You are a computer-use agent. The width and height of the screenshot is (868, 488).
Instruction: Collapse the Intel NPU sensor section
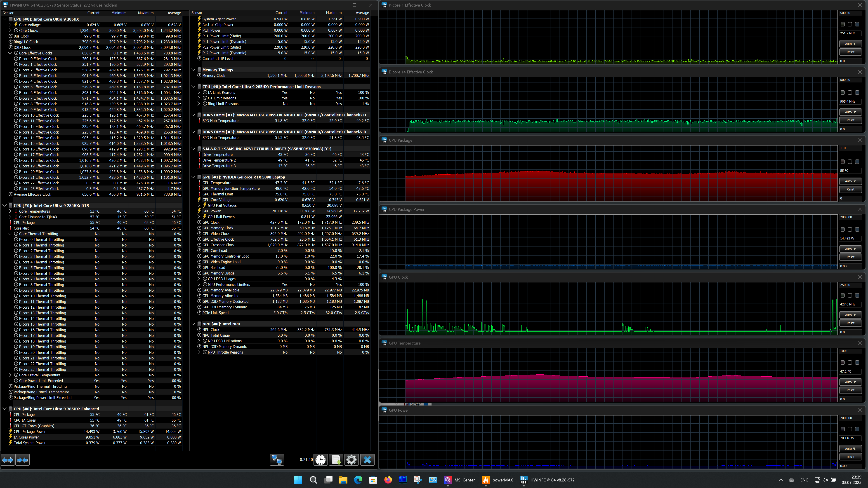click(x=193, y=324)
